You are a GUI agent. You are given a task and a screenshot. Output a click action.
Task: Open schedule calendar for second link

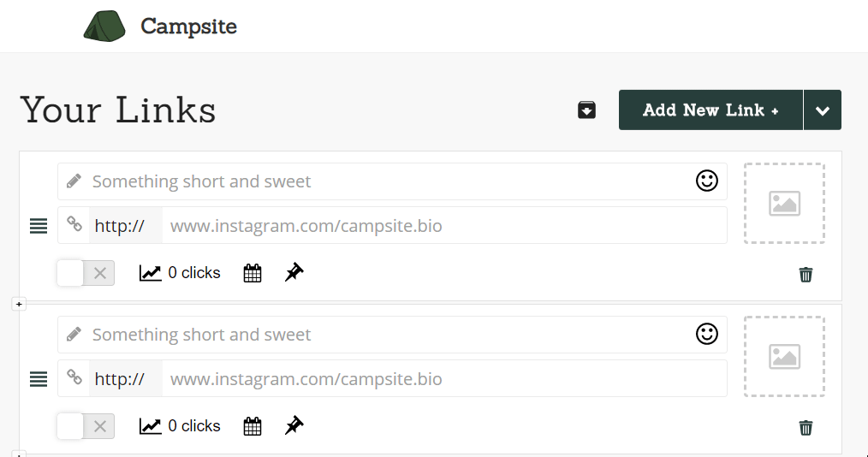253,426
